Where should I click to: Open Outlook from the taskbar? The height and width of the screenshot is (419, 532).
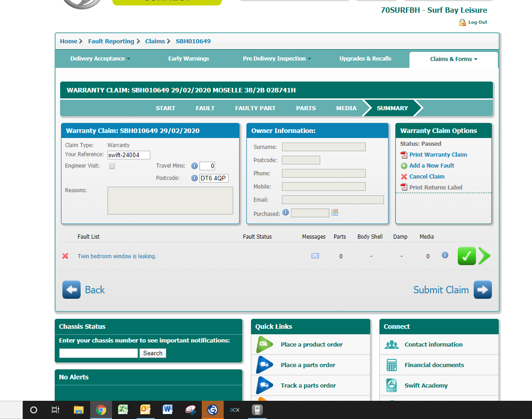(145, 410)
